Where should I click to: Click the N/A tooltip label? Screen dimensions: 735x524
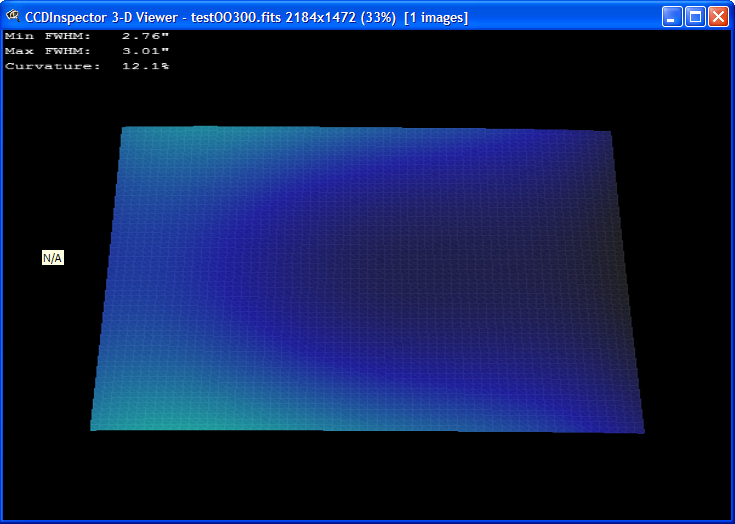[x=52, y=258]
